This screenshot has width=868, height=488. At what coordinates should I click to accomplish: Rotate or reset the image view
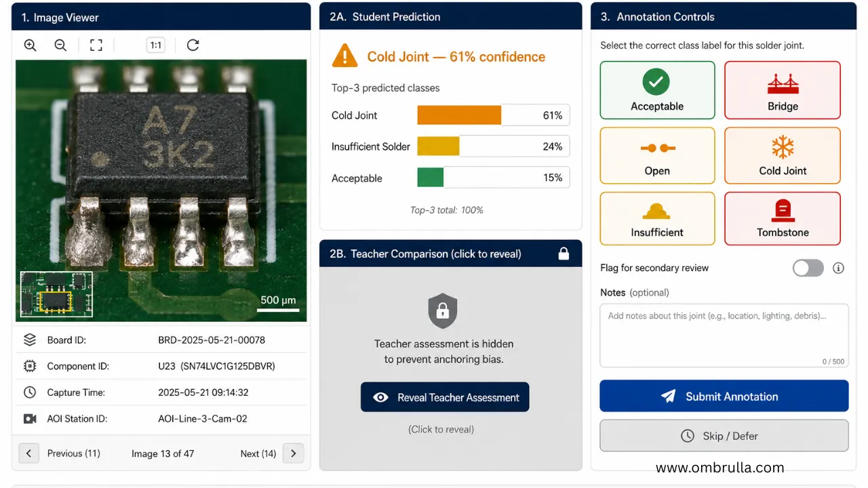(193, 45)
